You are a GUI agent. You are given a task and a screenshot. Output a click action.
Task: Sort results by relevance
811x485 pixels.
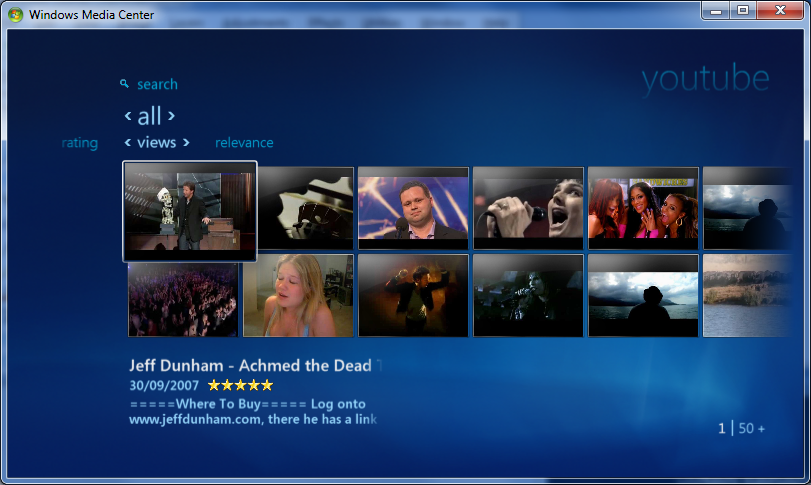(x=244, y=143)
